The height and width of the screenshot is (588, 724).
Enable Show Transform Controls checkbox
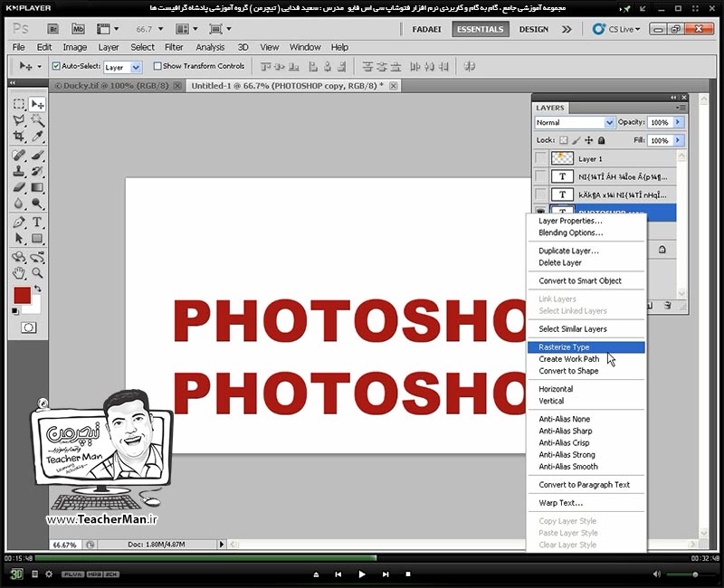click(157, 66)
